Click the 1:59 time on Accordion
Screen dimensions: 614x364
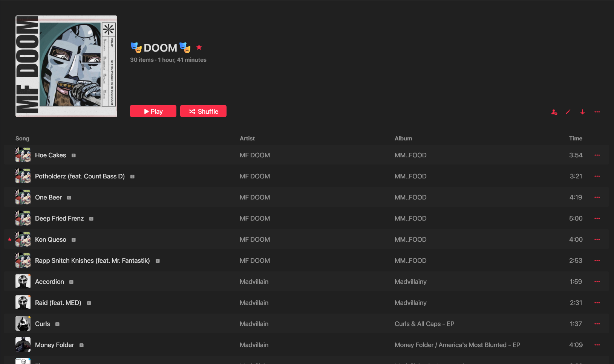click(x=576, y=282)
